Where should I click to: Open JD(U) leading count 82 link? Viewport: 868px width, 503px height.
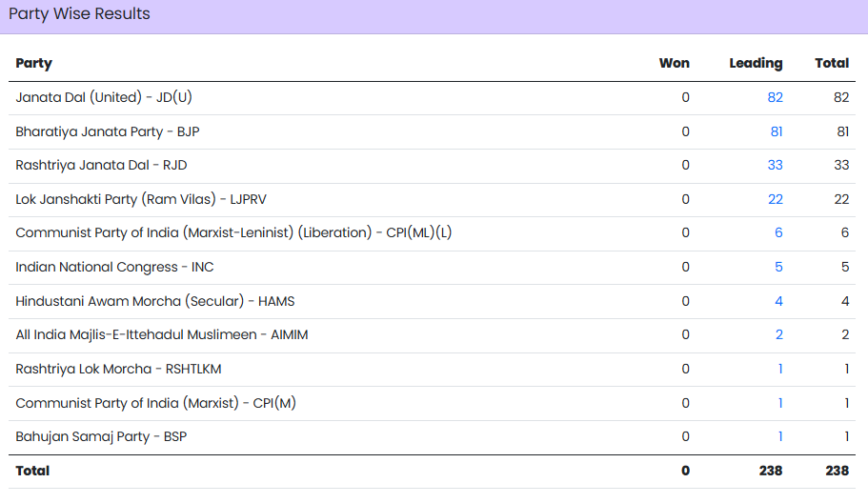(x=775, y=97)
